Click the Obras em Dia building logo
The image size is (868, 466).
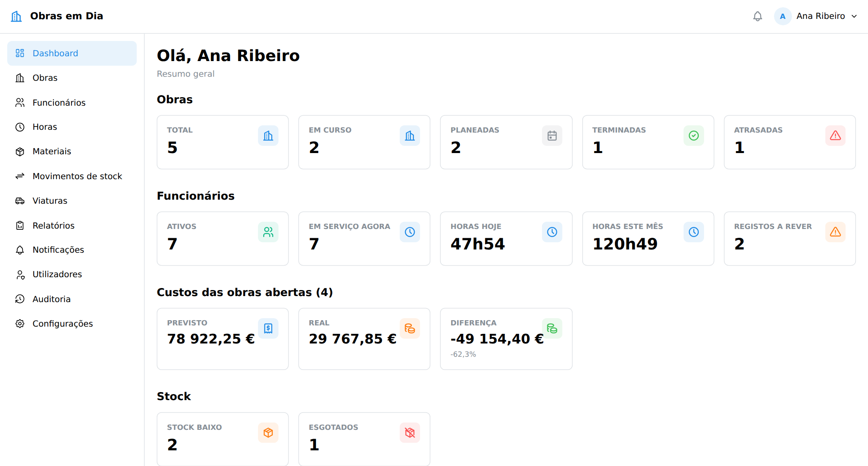(16, 16)
